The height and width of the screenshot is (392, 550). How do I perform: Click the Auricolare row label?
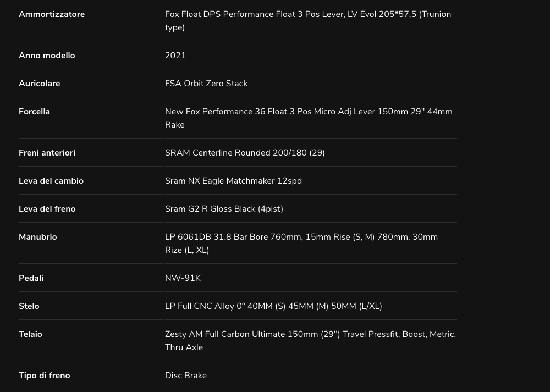pyautogui.click(x=39, y=84)
